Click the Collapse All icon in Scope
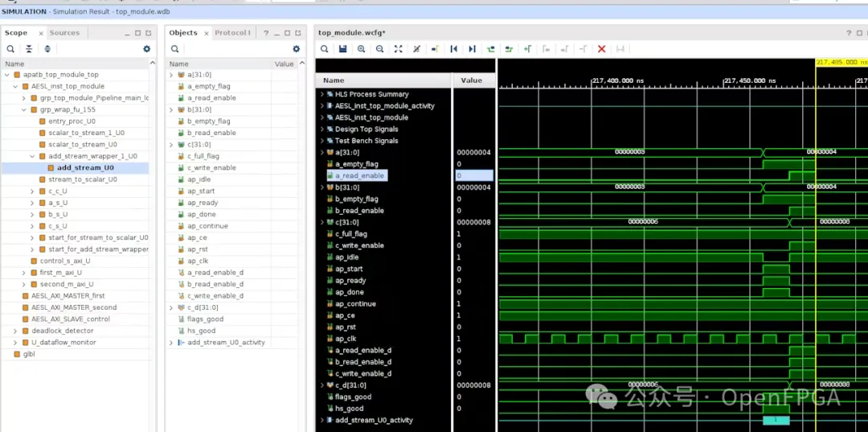 (29, 49)
